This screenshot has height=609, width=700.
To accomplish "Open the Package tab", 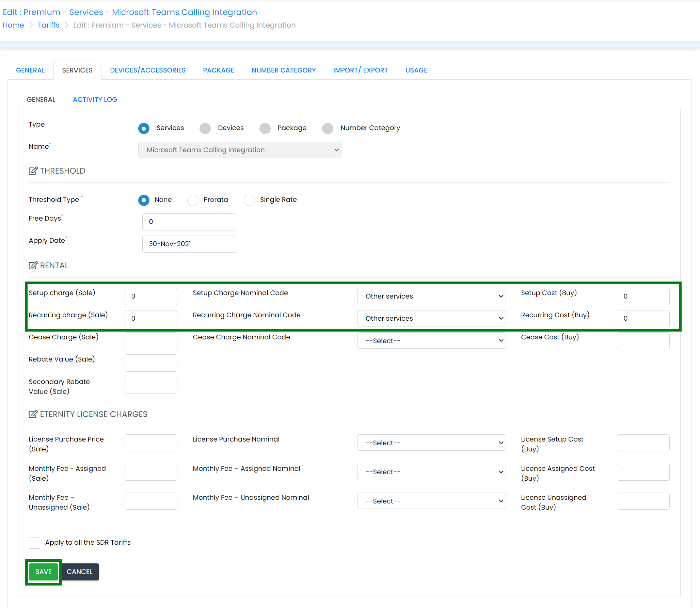I will [x=219, y=70].
